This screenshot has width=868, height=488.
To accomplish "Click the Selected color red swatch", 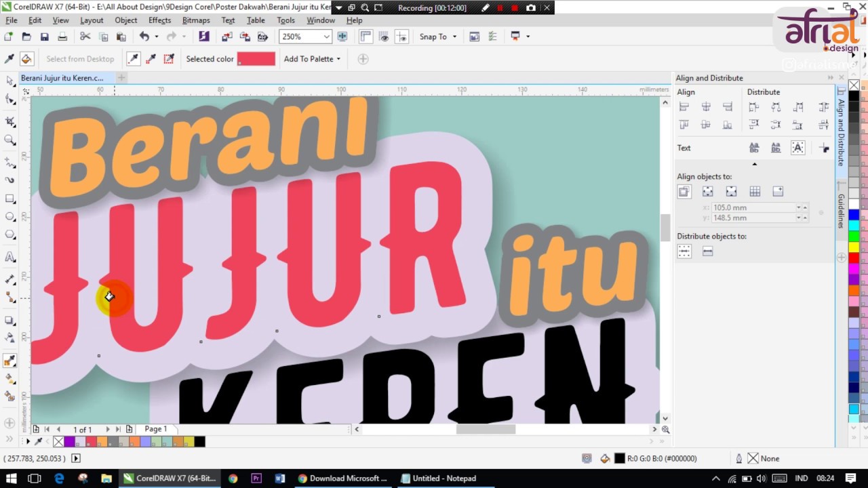I will pos(256,59).
